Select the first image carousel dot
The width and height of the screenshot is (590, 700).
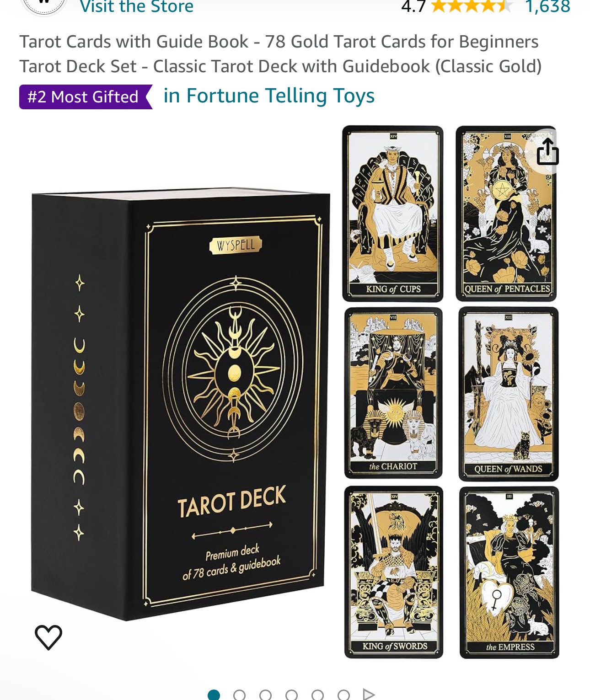214,695
